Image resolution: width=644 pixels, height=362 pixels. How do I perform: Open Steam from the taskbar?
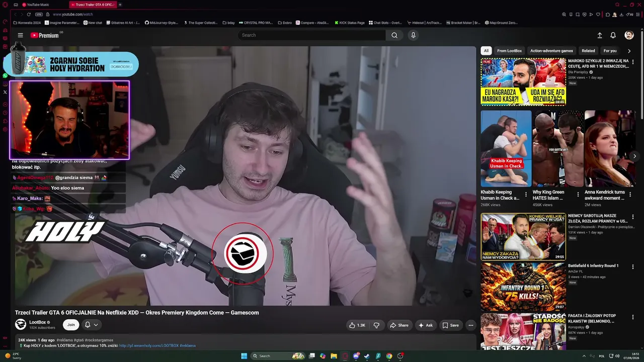tap(367, 356)
